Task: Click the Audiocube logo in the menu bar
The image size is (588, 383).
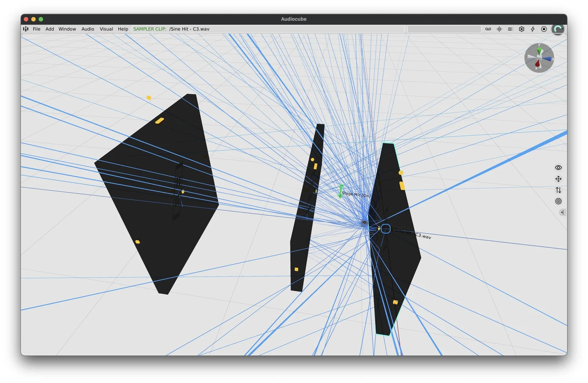Action: (25, 29)
